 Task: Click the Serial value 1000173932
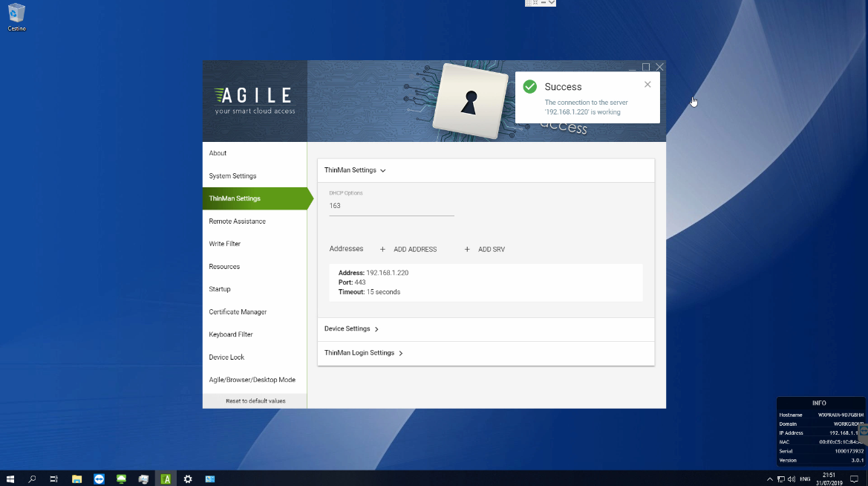pyautogui.click(x=849, y=451)
